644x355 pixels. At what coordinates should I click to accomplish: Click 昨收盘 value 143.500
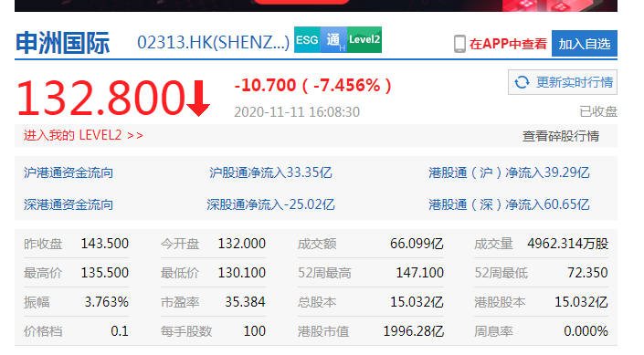click(x=105, y=244)
